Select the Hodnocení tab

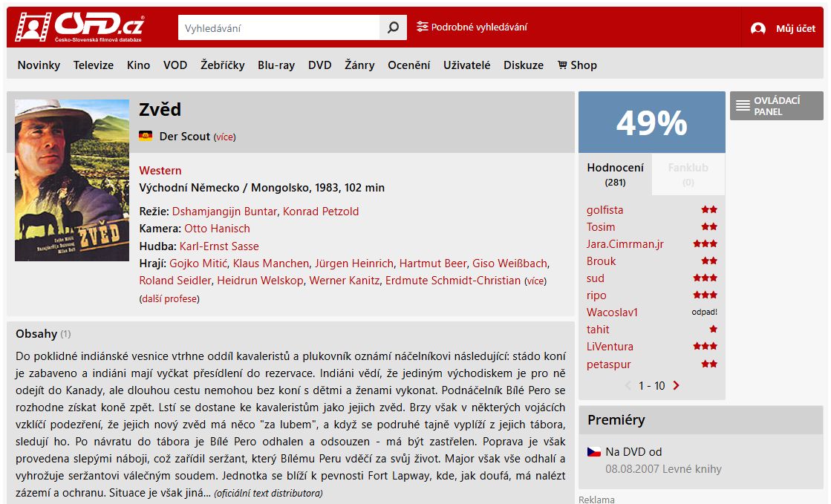616,174
